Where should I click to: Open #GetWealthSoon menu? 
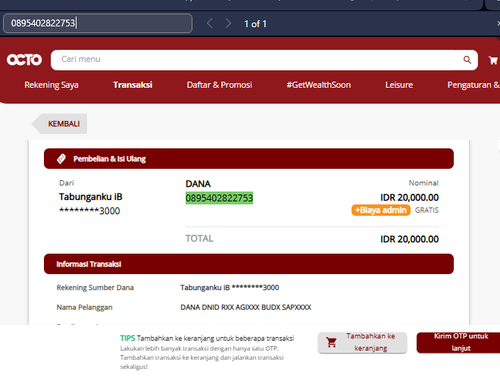coord(319,85)
